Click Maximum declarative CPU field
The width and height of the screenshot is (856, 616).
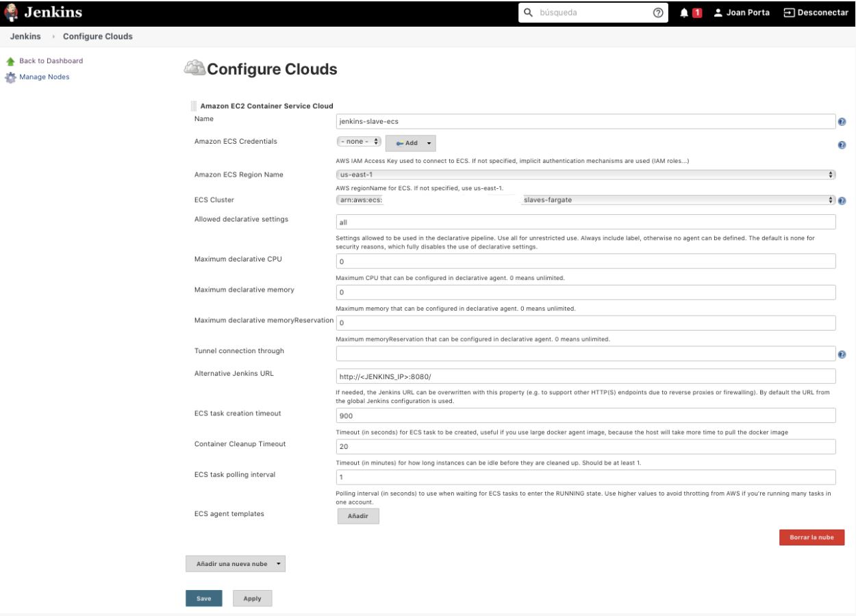586,261
